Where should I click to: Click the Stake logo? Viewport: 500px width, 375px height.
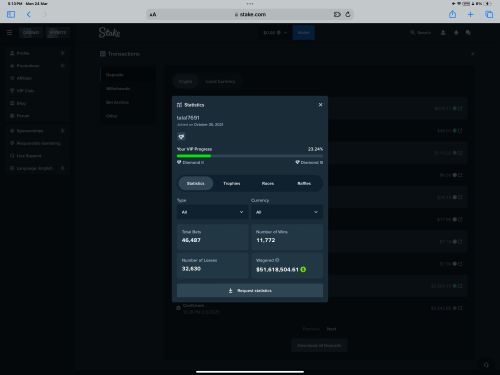pyautogui.click(x=109, y=32)
